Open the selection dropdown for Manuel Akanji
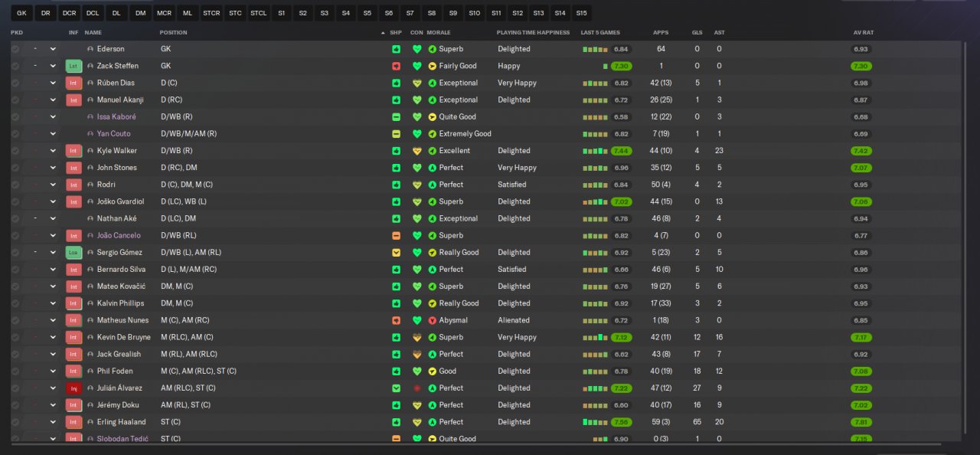The image size is (980, 455). pyautogui.click(x=53, y=100)
